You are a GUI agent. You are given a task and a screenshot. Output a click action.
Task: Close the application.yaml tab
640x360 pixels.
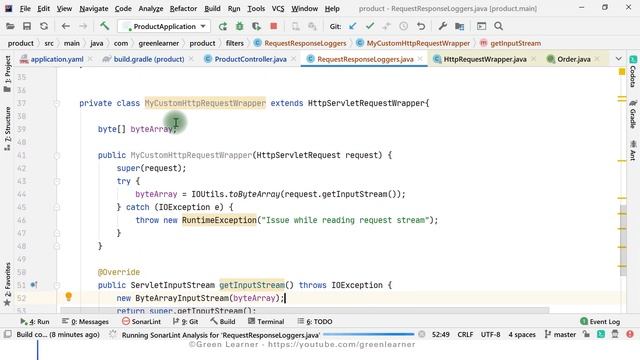pos(90,59)
